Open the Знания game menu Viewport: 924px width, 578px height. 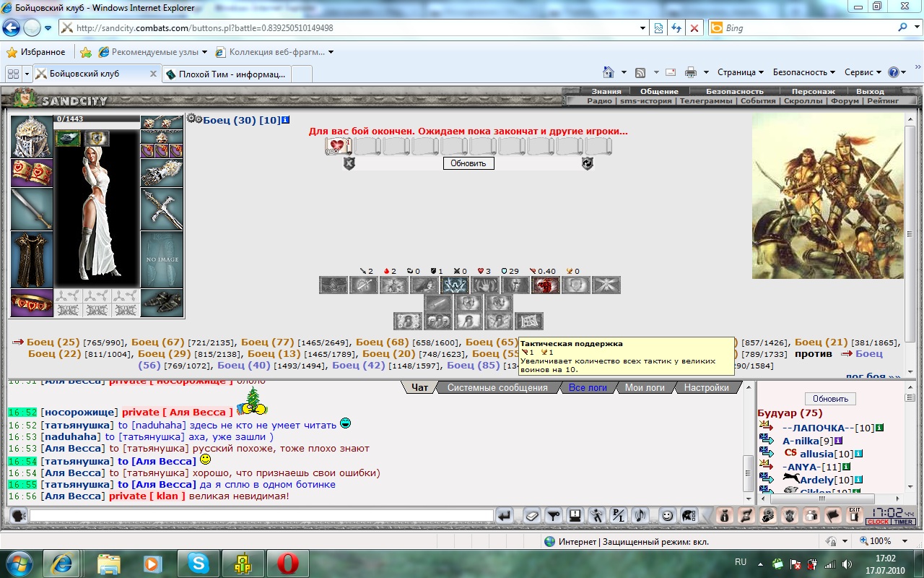(x=606, y=92)
